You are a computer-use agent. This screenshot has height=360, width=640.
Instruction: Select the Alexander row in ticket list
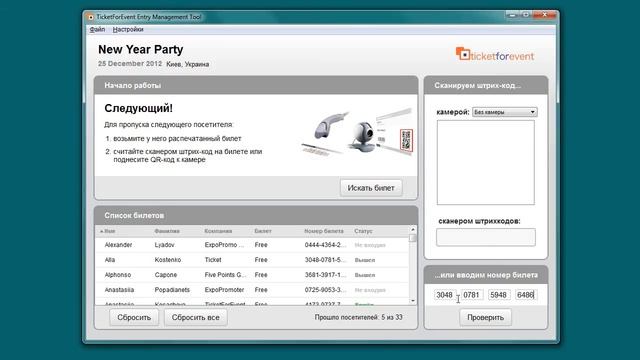pos(251,245)
